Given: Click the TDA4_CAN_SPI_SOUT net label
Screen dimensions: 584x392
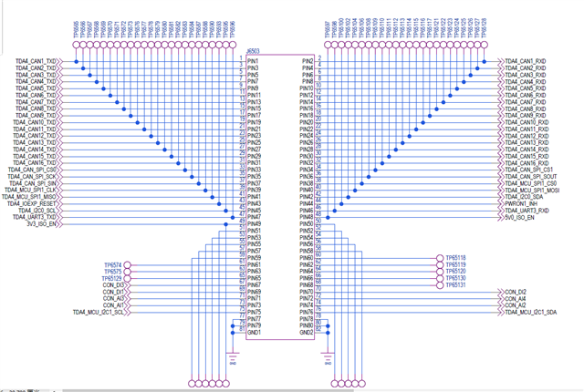Looking at the screenshot, I should 531,176.
